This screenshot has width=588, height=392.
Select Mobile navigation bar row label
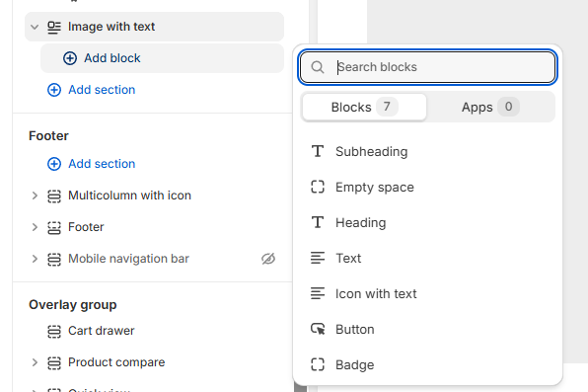[128, 259]
